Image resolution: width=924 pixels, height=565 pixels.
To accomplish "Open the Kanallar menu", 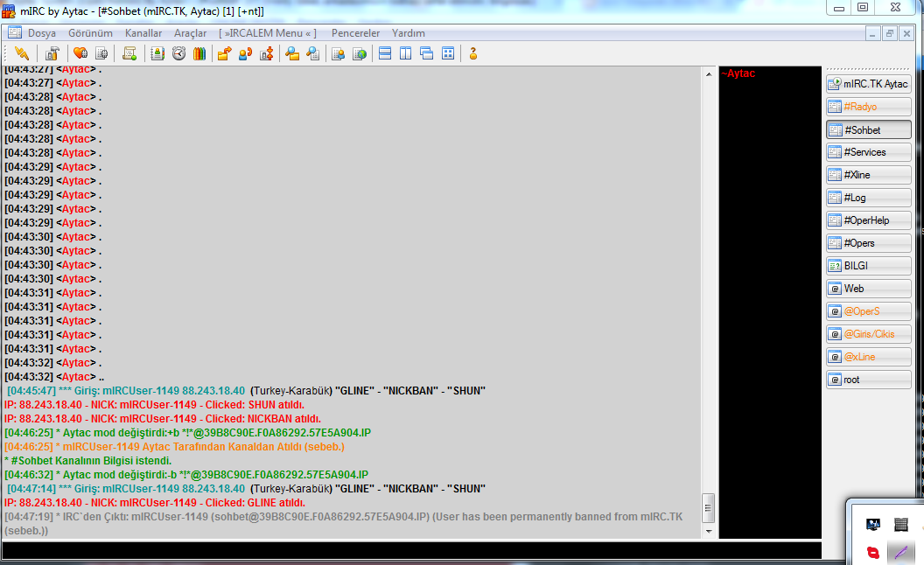I will pos(143,33).
